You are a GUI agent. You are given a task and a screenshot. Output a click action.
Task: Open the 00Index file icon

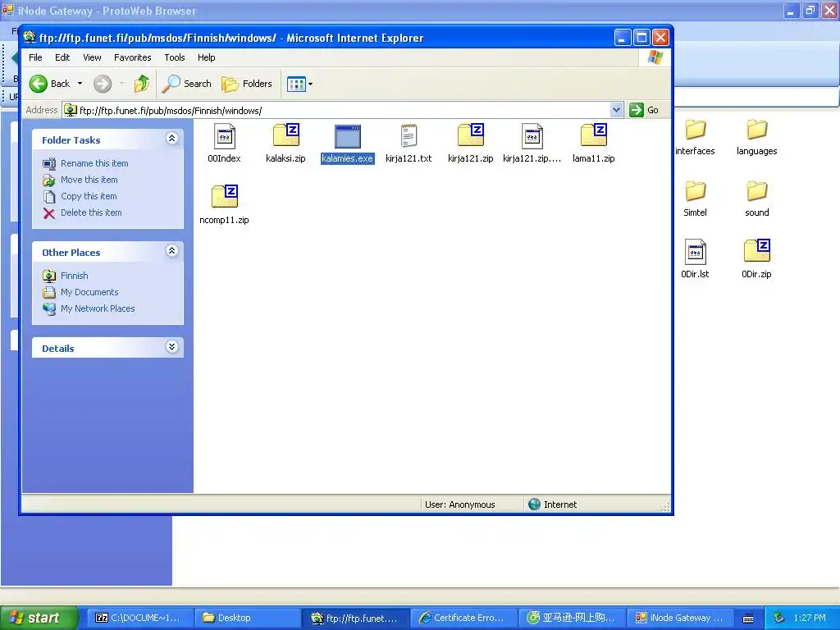[225, 137]
